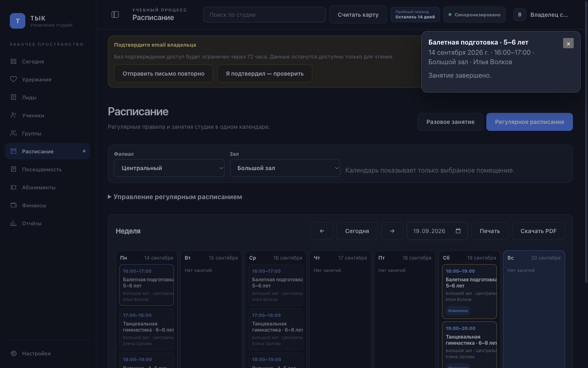The width and height of the screenshot is (588, 368).
Task: Click the Посещаемость checklist icon
Action: 13,169
